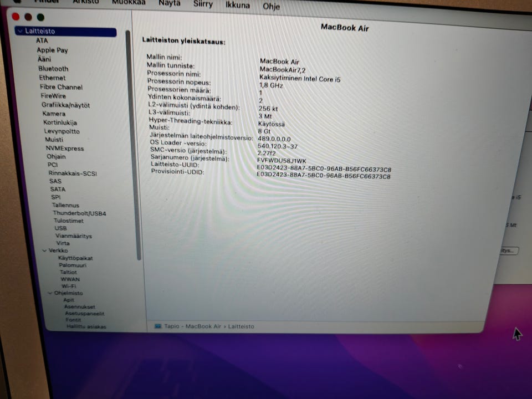Screen dimensions: 532x399
Task: Click the Provisiointi-UDID value
Action: coord(323,176)
